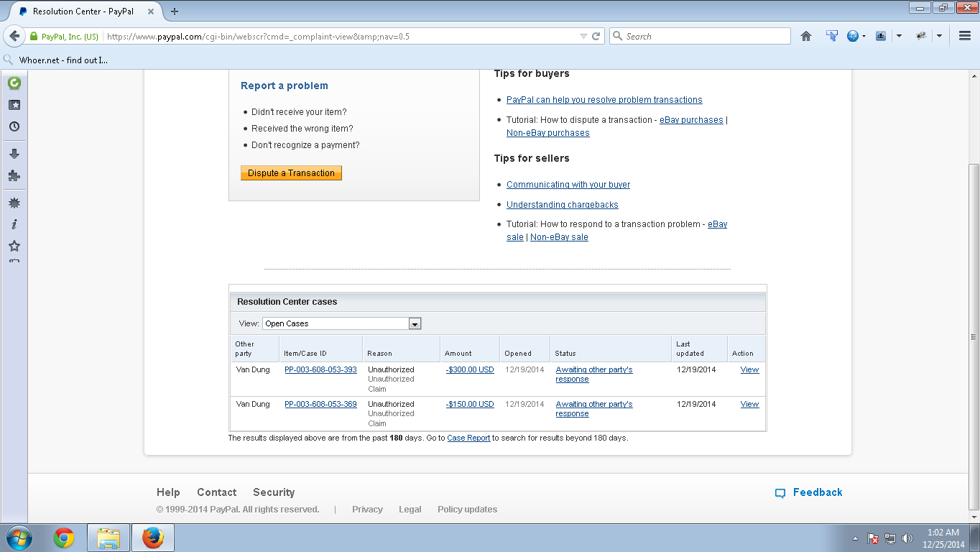
Task: Click the starburst icon in sidebar
Action: [x=14, y=203]
